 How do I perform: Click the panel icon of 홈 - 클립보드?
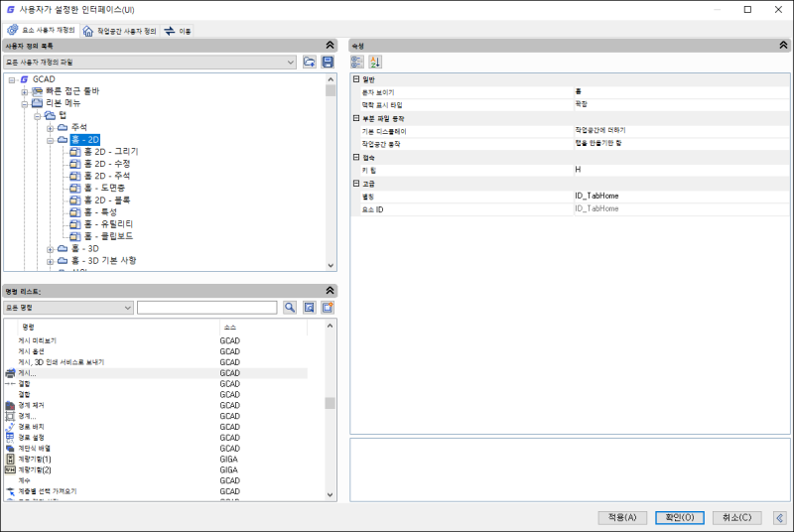click(75, 236)
